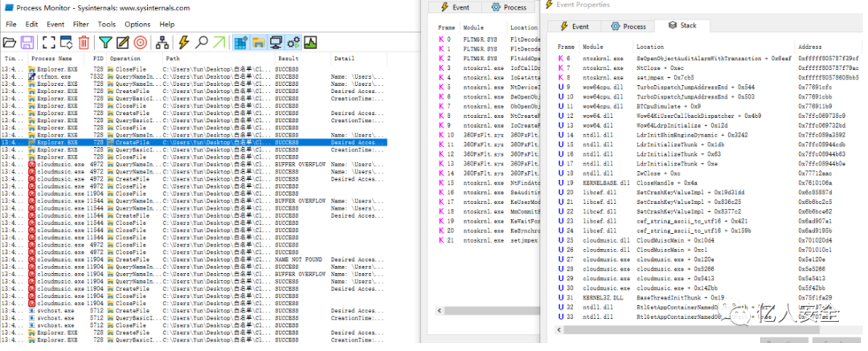868x351 pixels.
Task: Click the NAME NOT FOUND result cell
Action: pyautogui.click(x=300, y=259)
